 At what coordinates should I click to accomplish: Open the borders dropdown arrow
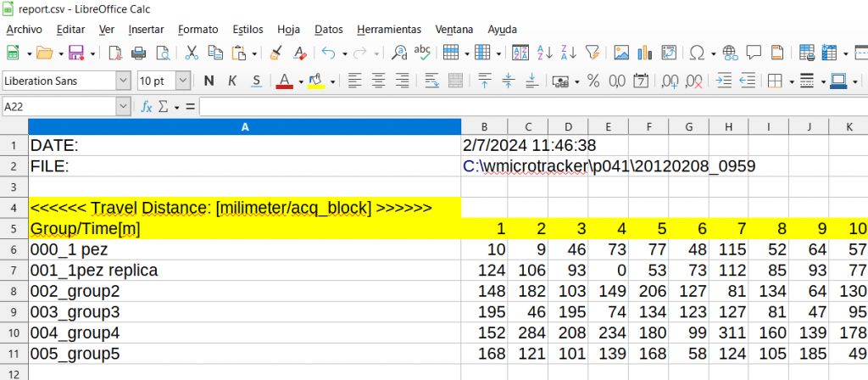click(792, 81)
